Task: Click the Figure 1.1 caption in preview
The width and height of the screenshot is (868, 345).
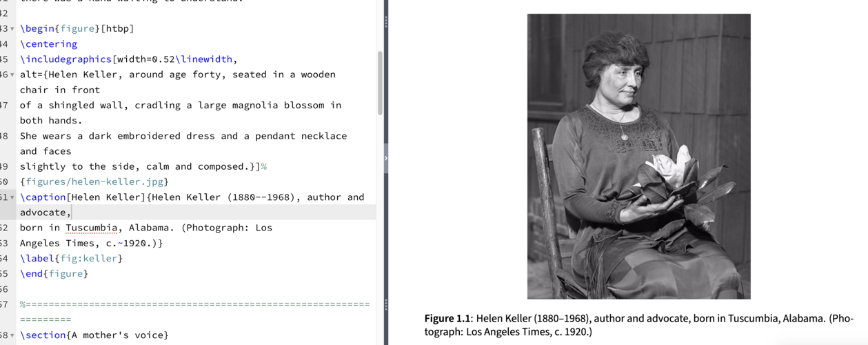Action: click(x=638, y=325)
